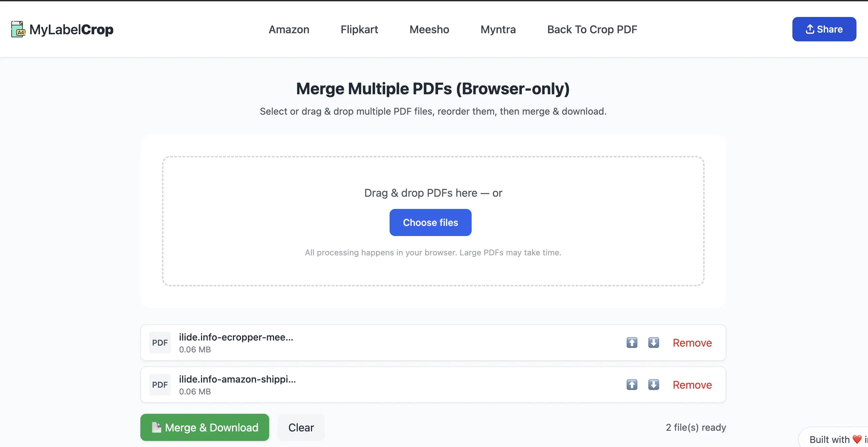The width and height of the screenshot is (868, 447).
Task: Open the Amazon section from the navigation
Action: click(x=289, y=30)
